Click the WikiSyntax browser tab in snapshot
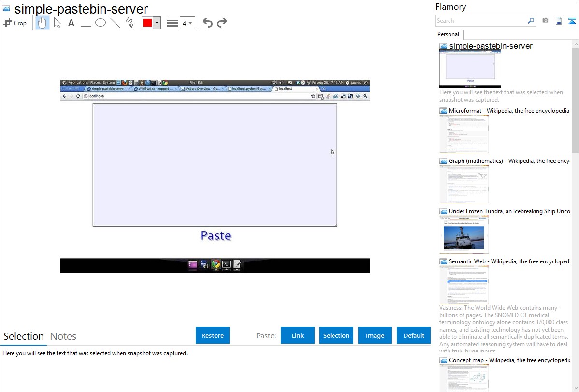 pyautogui.click(x=155, y=89)
